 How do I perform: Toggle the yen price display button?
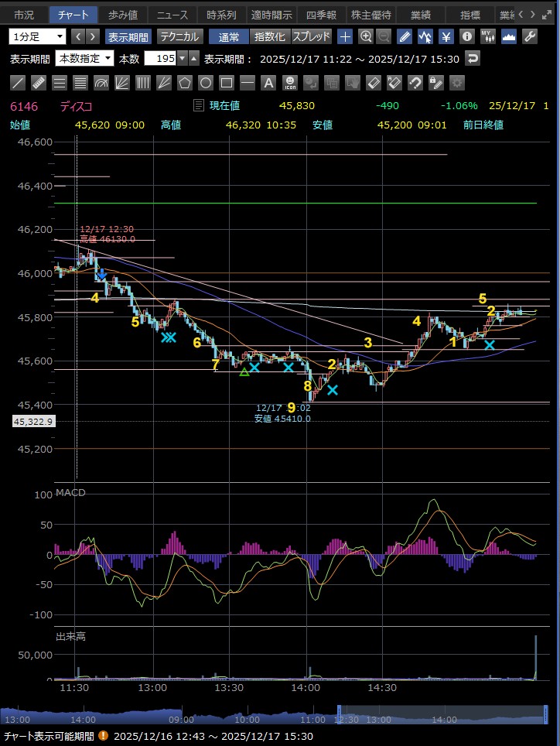446,36
